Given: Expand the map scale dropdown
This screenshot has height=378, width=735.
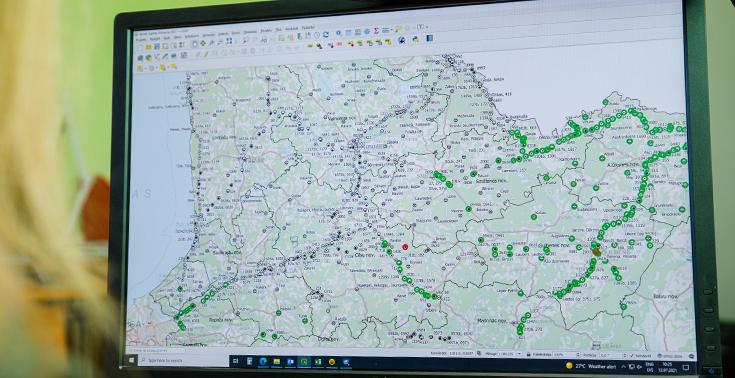Looking at the screenshot, I should point(519,353).
